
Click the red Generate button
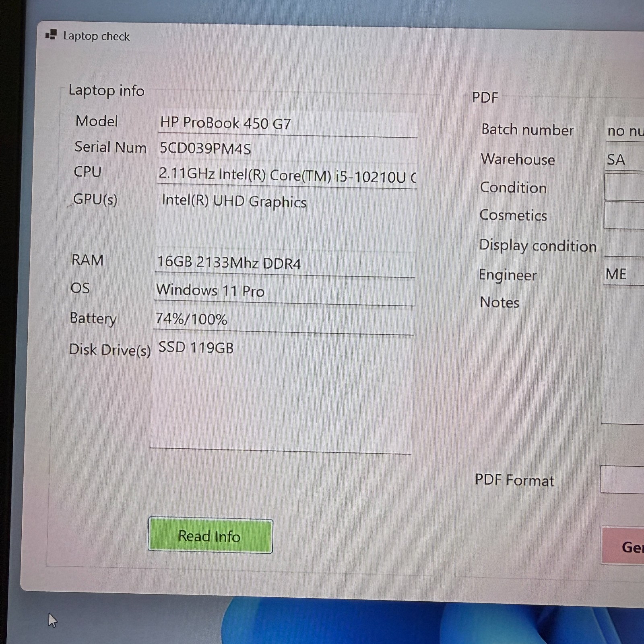click(x=623, y=546)
